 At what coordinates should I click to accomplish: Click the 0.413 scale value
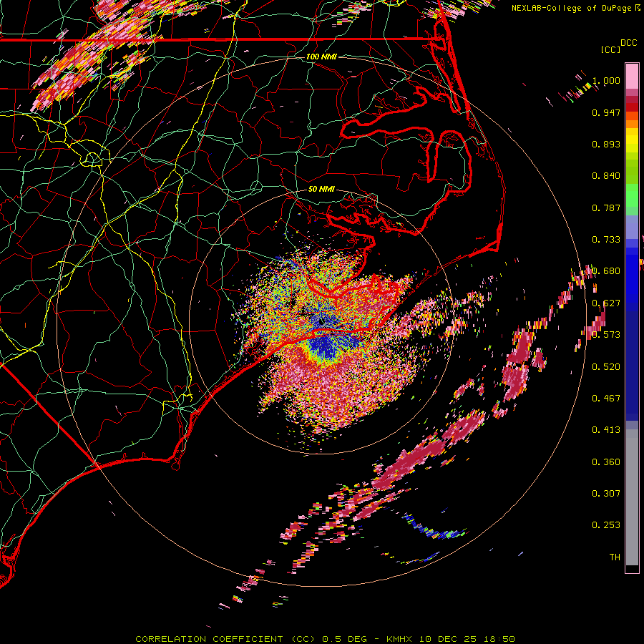click(x=606, y=430)
